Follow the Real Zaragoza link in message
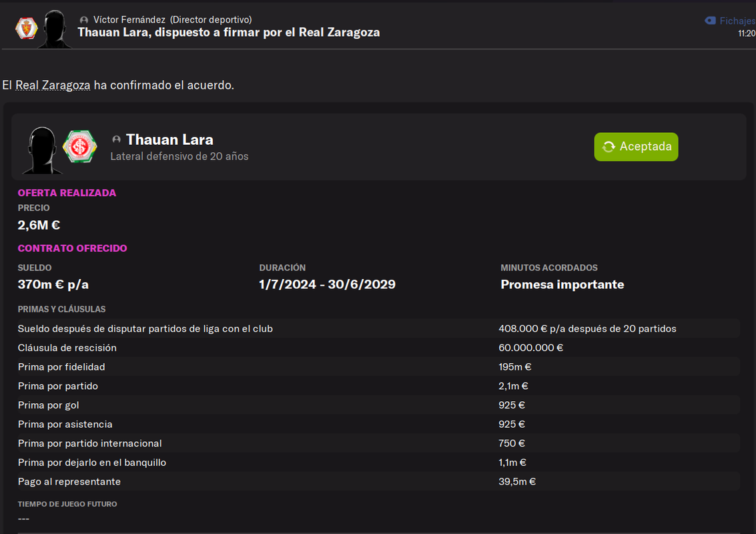The image size is (756, 534). click(x=53, y=85)
